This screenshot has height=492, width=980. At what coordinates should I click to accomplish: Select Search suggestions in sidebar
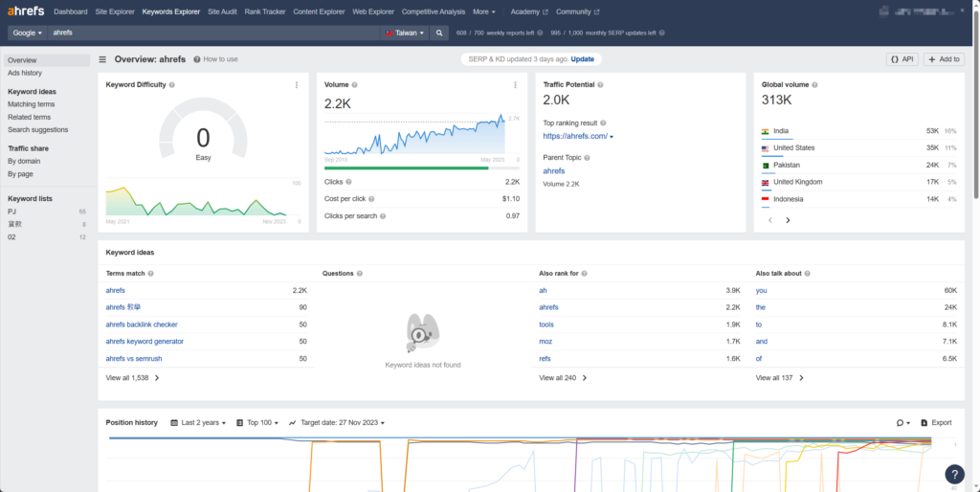pyautogui.click(x=38, y=130)
